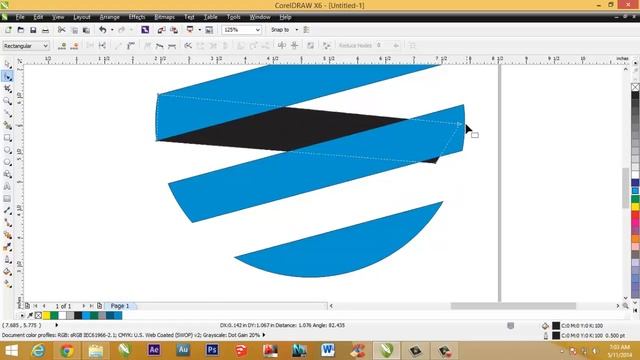The height and width of the screenshot is (360, 640).
Task: Select the Freehand tool
Action: click(7, 113)
